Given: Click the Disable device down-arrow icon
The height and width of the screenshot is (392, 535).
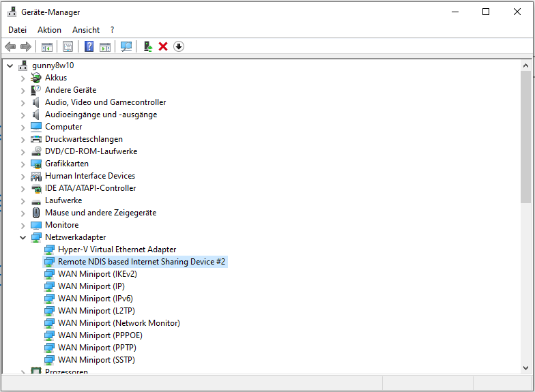Looking at the screenshot, I should [179, 46].
